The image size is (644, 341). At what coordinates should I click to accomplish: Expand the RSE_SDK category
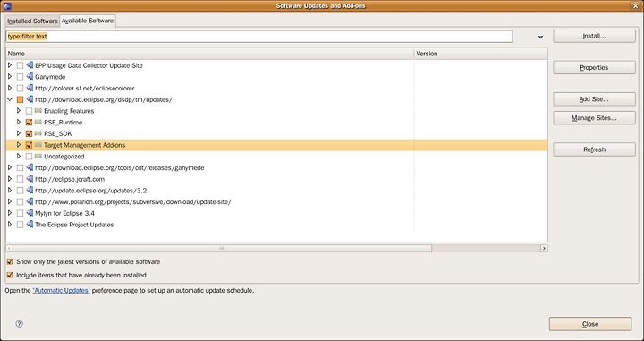click(19, 133)
